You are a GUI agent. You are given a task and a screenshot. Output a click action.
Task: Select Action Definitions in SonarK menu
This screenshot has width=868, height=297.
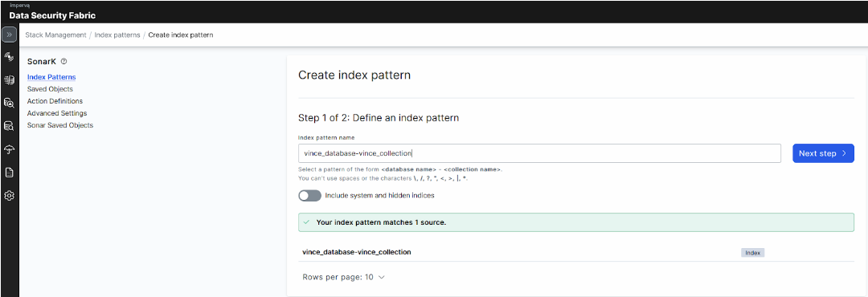click(55, 101)
